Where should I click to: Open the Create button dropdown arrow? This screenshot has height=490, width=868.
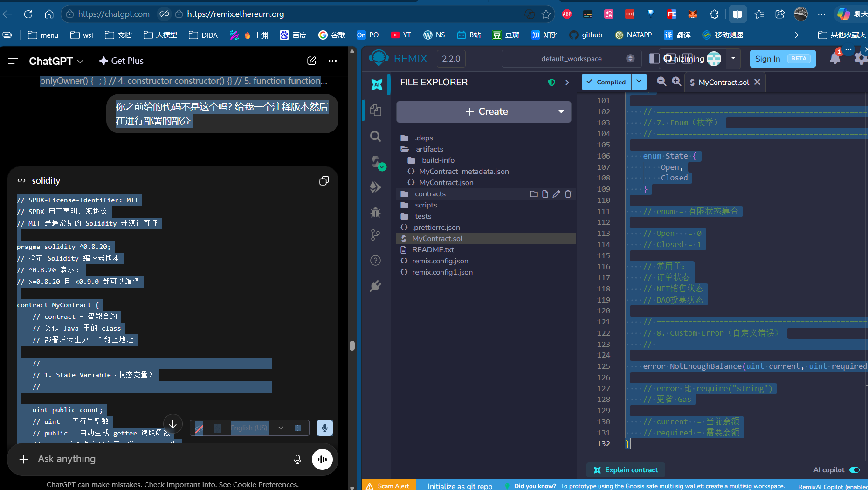[561, 112]
